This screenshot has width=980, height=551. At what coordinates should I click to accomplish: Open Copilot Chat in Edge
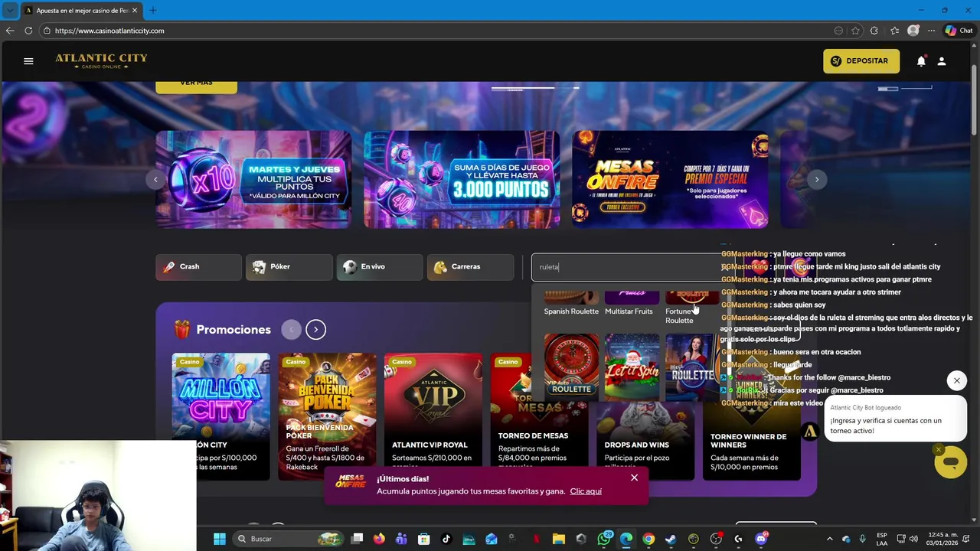pos(959,31)
